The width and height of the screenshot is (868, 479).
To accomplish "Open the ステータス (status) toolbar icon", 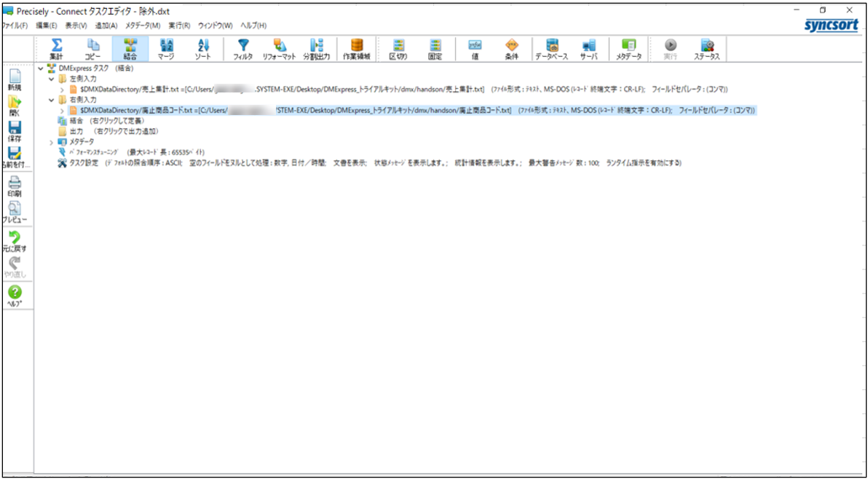I will pyautogui.click(x=706, y=49).
